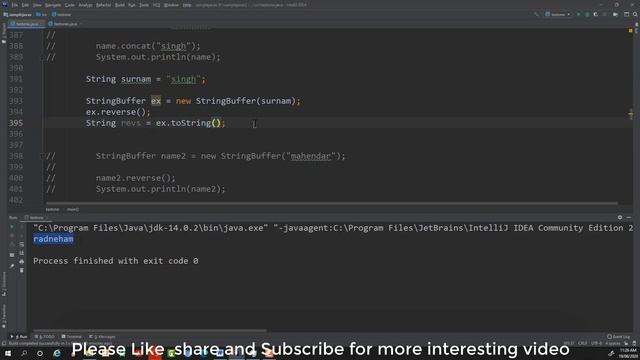The width and height of the screenshot is (640, 360).
Task: Open the Navigate menu
Action: (x=53, y=5)
